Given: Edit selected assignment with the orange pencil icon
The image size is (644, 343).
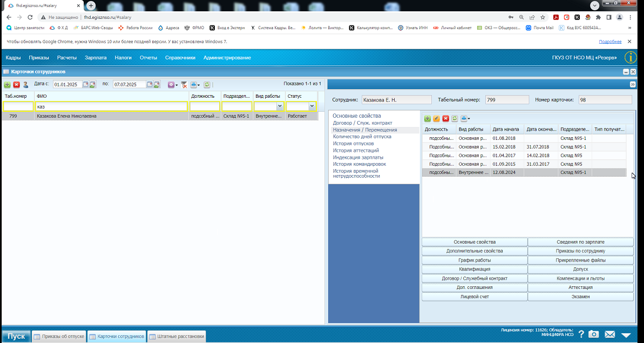Looking at the screenshot, I should 437,119.
